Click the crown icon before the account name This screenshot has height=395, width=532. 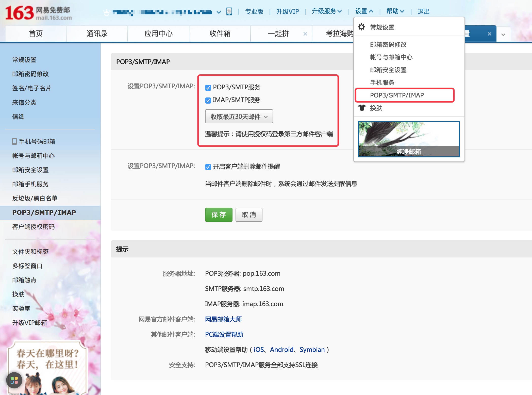106,12
